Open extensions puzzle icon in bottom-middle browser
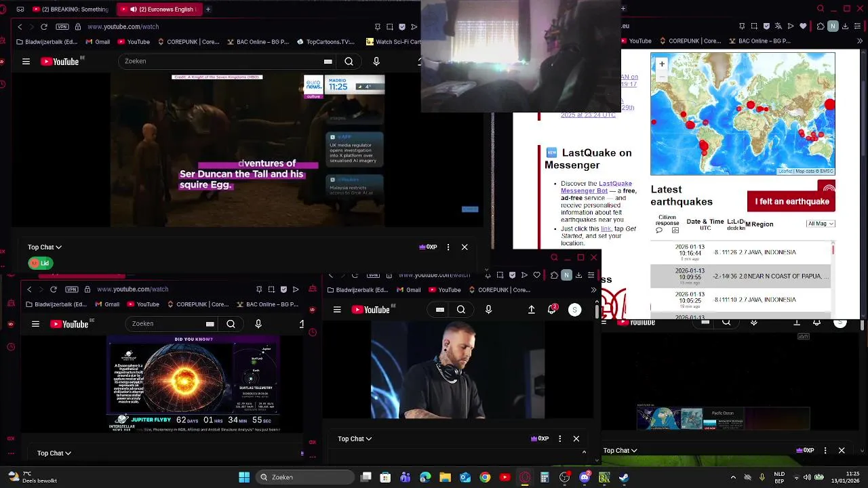868x488 pixels. click(x=554, y=274)
